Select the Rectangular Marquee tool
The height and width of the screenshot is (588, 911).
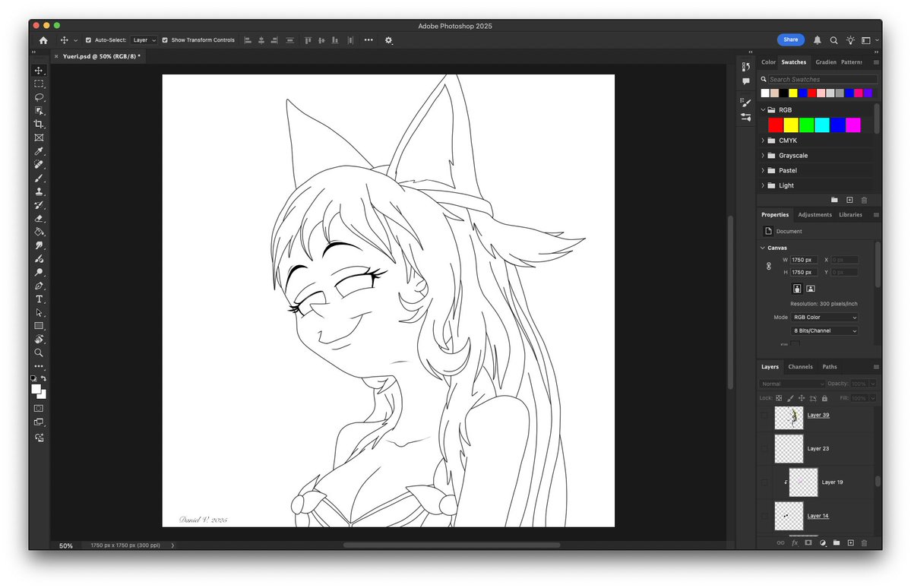[39, 84]
